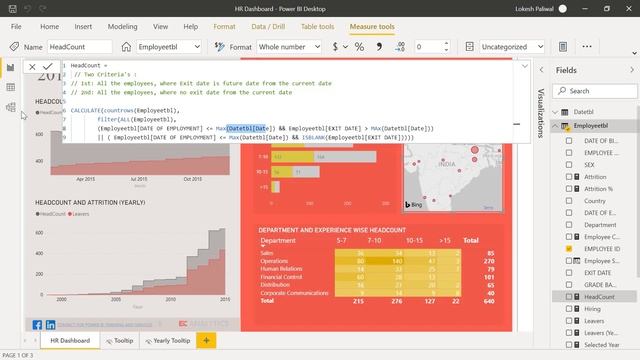This screenshot has width=640, height=360.
Task: Switch to Data view icon
Action: pos(11,87)
